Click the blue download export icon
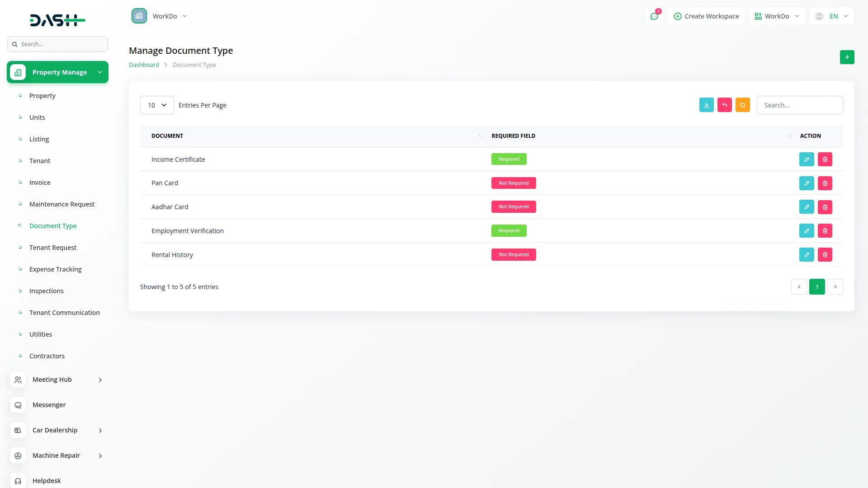 [706, 105]
